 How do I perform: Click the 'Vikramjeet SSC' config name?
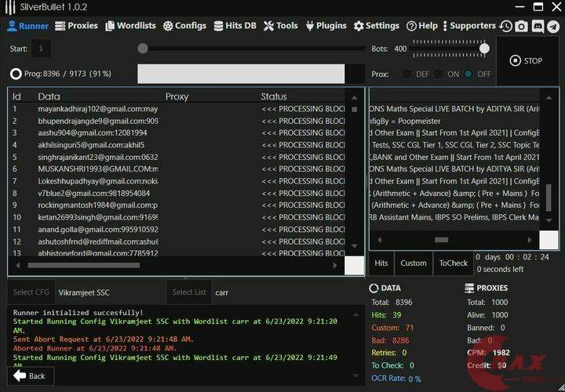point(84,292)
